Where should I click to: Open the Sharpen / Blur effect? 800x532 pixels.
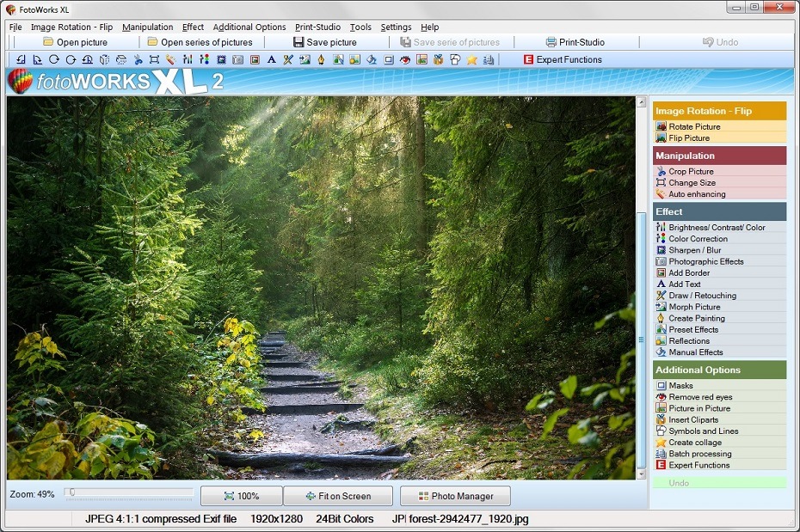pyautogui.click(x=688, y=249)
